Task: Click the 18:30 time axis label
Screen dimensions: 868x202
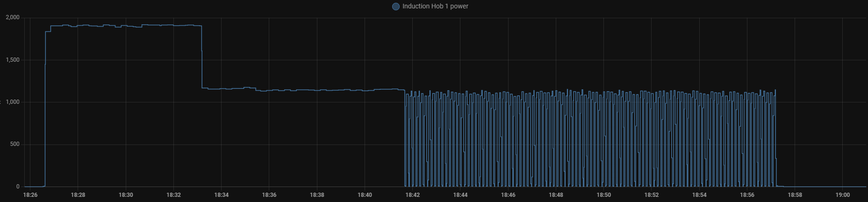Action: [x=126, y=195]
